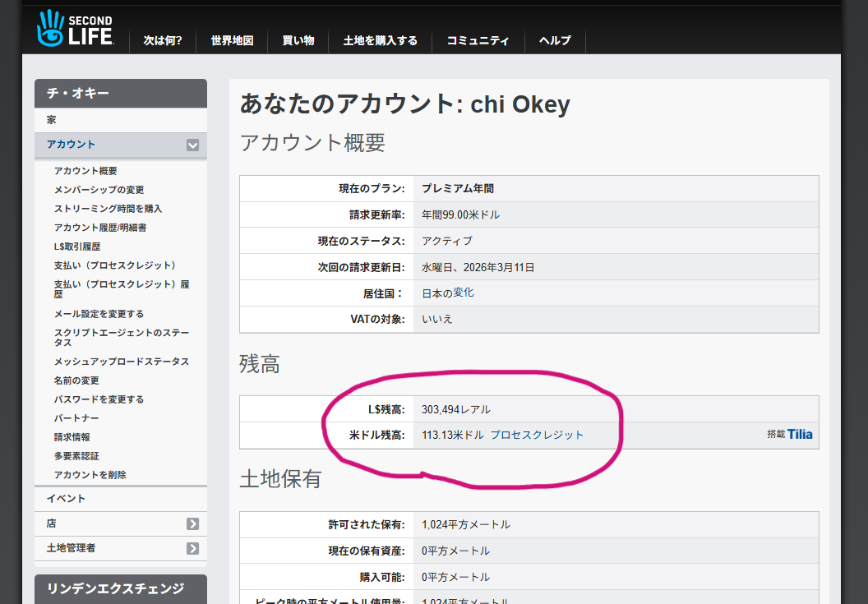Viewport: 868px width, 604px height.
Task: Go to L$取引履歴 page
Action: [77, 247]
